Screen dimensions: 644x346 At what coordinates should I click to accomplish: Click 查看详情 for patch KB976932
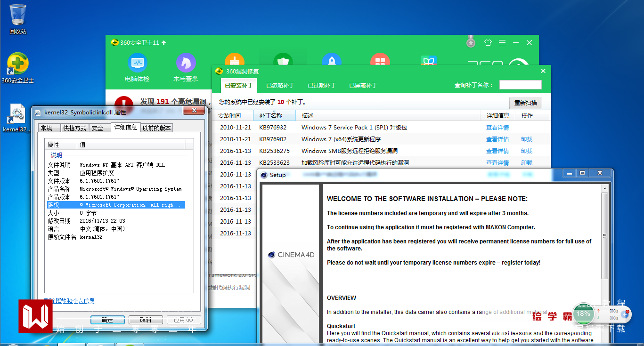[x=497, y=128]
